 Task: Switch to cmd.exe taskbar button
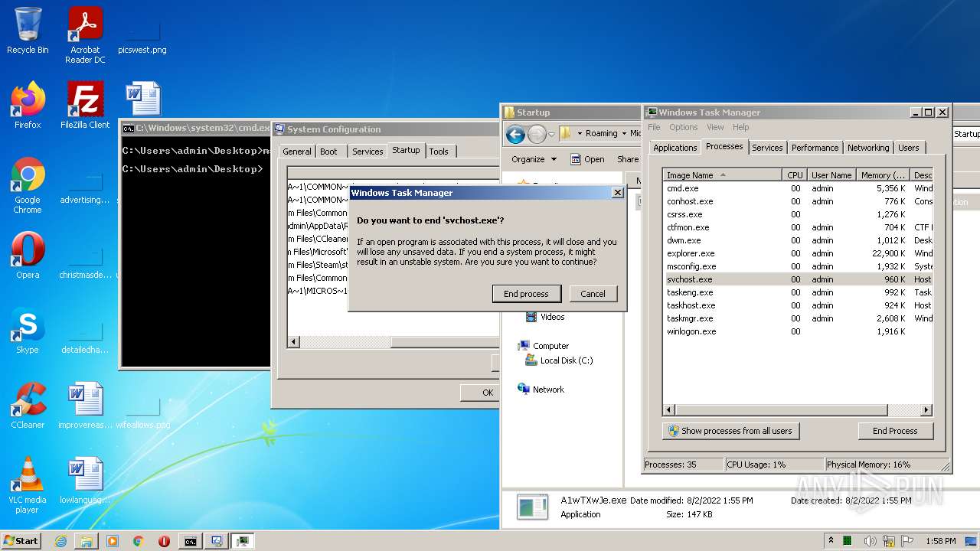190,541
